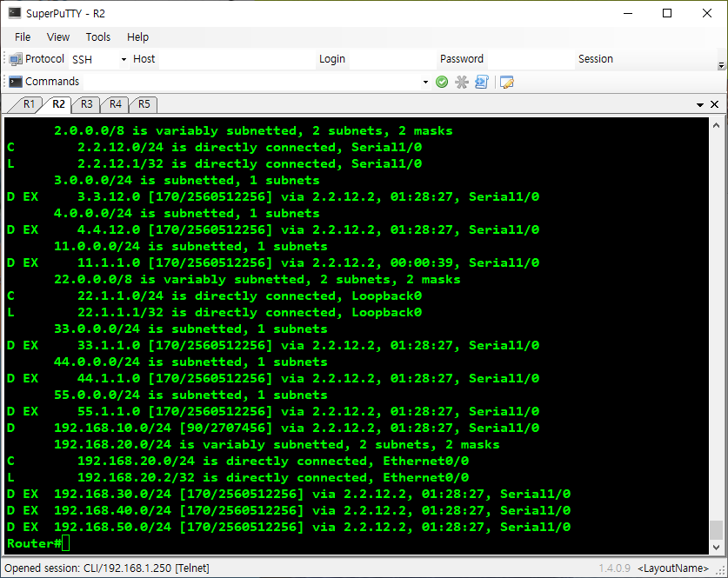Switch to the R4 tab
This screenshot has height=578, width=728.
[116, 104]
